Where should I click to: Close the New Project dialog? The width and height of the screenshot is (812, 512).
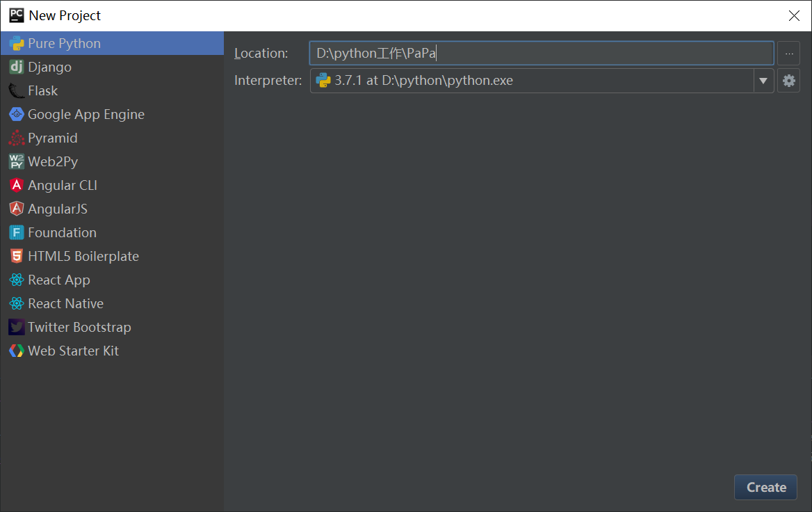pos(794,15)
